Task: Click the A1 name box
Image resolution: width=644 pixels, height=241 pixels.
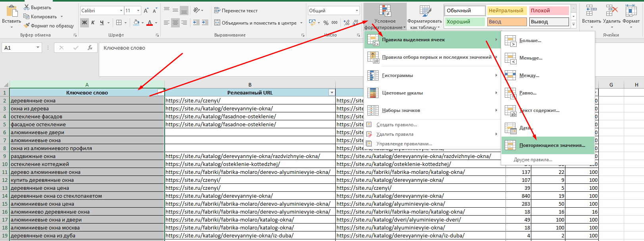Action: 22,48
